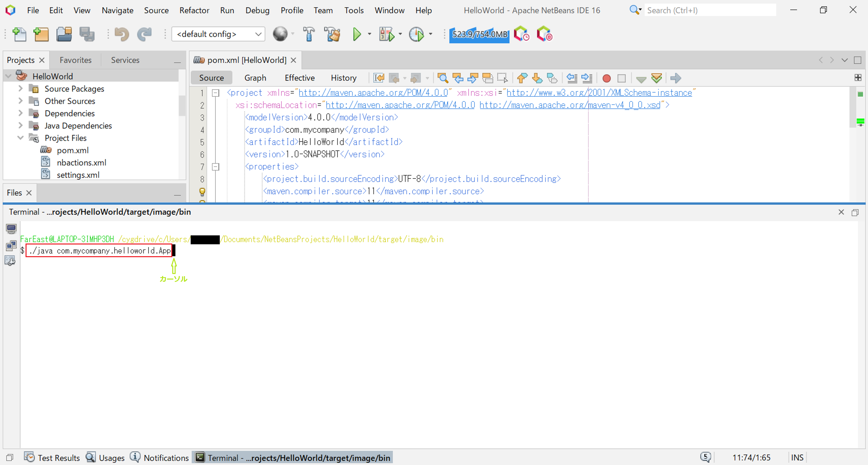Toggle the editor's Highlight Search icon

tap(488, 78)
